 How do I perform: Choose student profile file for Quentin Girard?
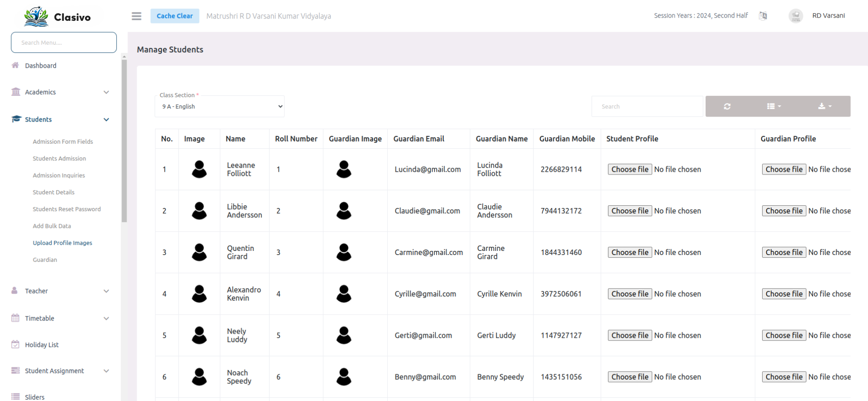pos(630,252)
